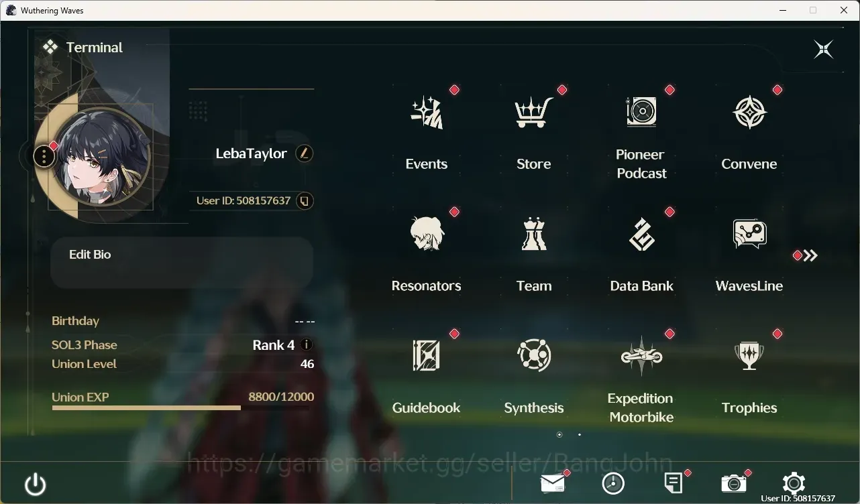Open the Synthesis icon
860x504 pixels.
pos(534,356)
